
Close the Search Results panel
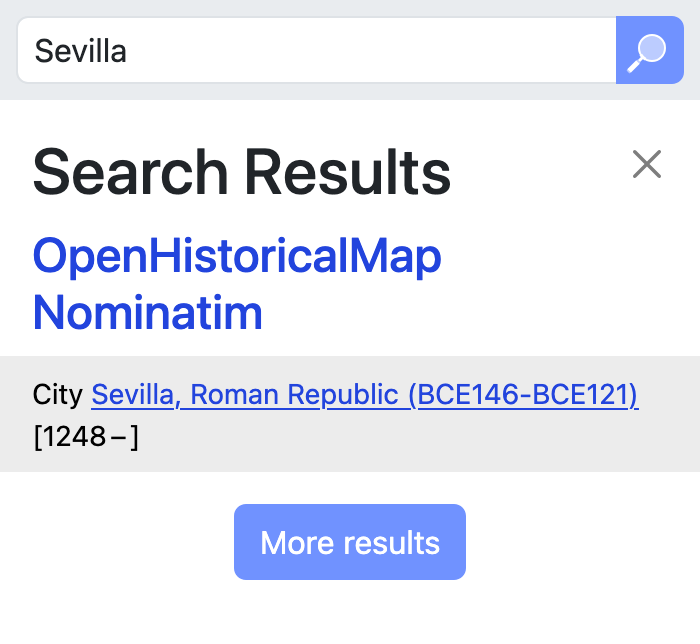tap(647, 164)
